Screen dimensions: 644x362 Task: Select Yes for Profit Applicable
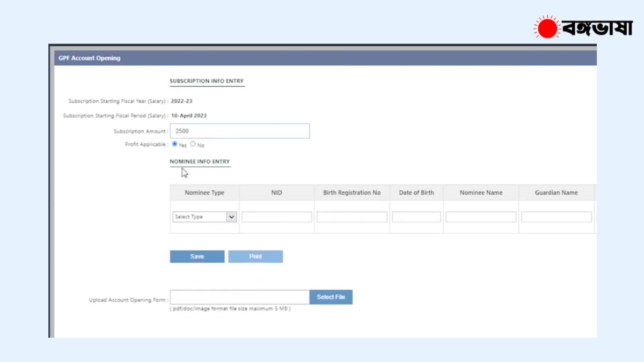(x=175, y=144)
